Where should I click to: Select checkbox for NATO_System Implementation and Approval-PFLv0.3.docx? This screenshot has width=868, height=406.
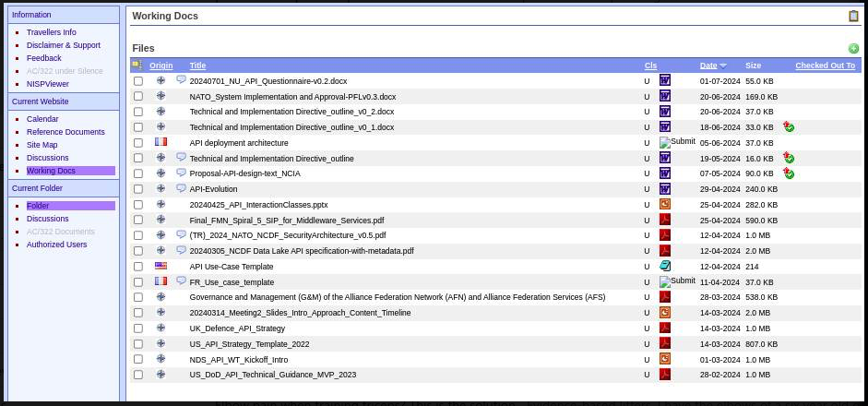coord(138,97)
